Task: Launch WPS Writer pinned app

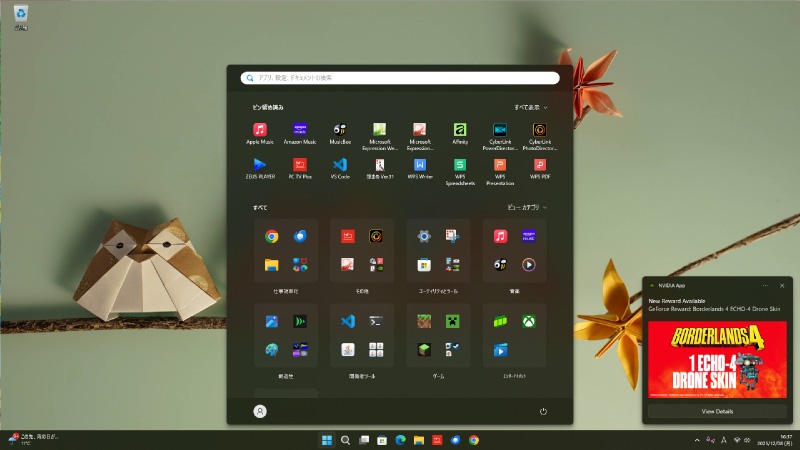Action: tap(419, 165)
